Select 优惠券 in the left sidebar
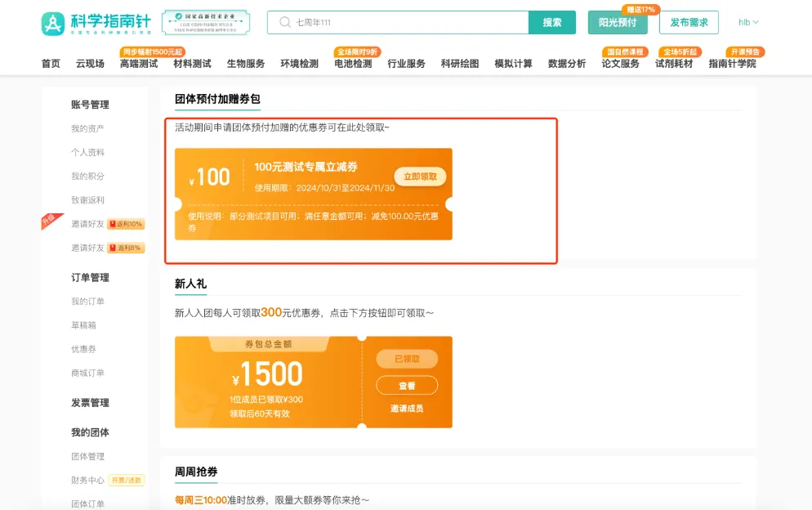This screenshot has height=510, width=812. click(x=83, y=349)
